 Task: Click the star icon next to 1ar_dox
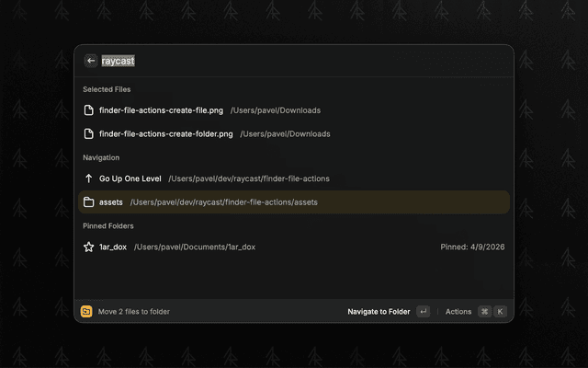[89, 247]
